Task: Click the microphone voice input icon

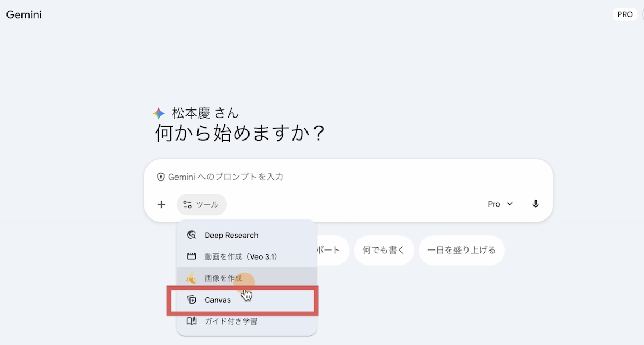Action: [535, 204]
